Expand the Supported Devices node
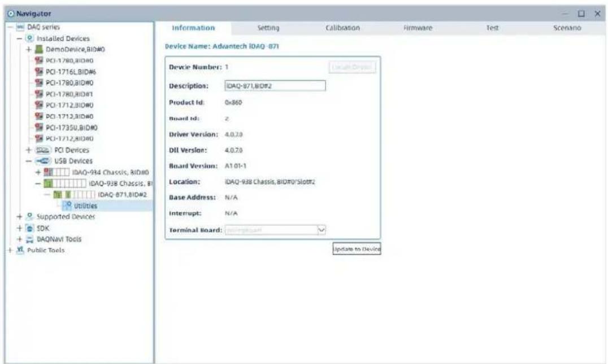 click(19, 217)
